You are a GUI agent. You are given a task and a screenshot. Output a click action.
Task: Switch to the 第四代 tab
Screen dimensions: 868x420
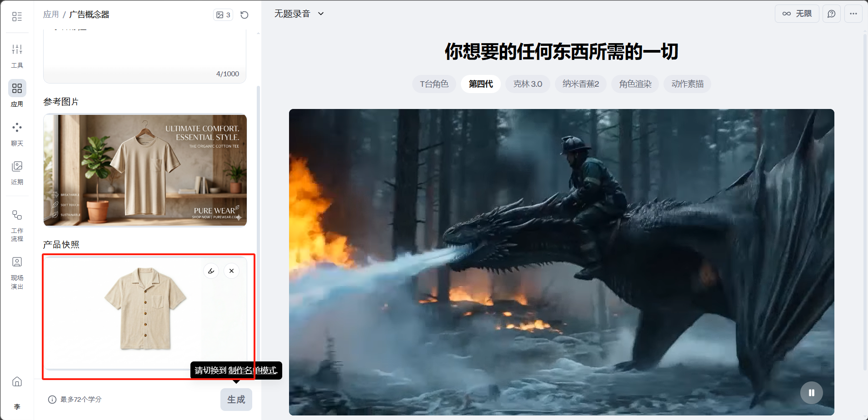[480, 84]
